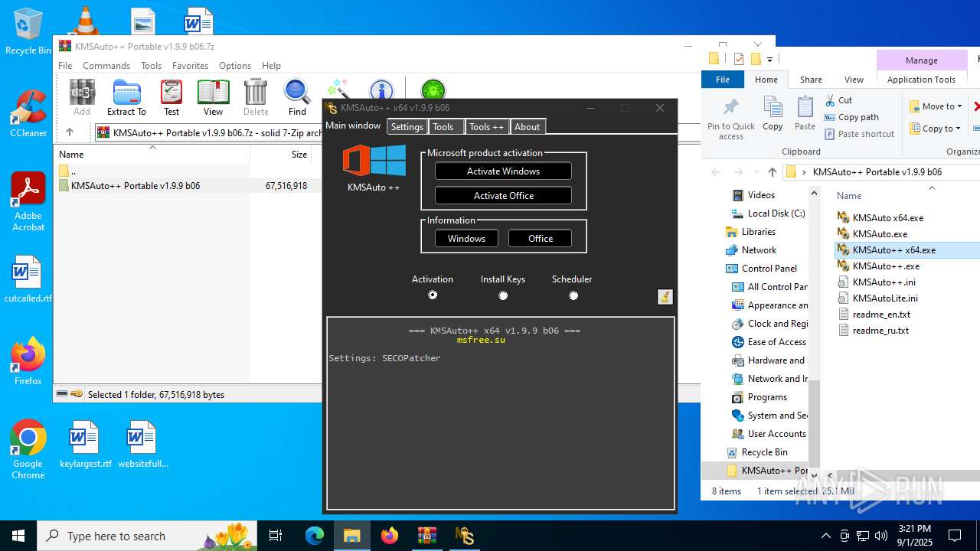Viewport: 980px width, 551px height.
Task: Click the Find magnifier in WinRAR
Action: coord(297,97)
